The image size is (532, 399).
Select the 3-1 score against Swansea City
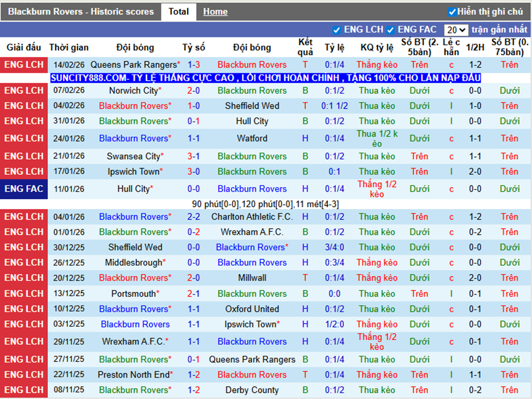(x=194, y=156)
